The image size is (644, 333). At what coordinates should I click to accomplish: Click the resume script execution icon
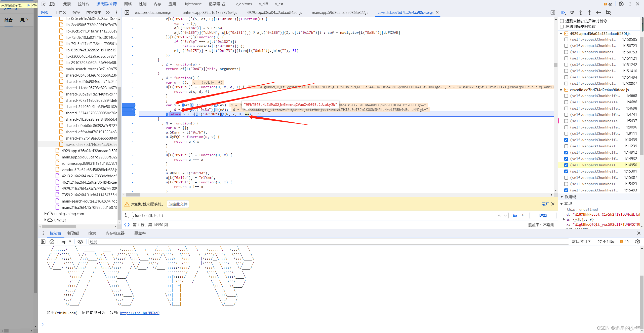coord(563,13)
